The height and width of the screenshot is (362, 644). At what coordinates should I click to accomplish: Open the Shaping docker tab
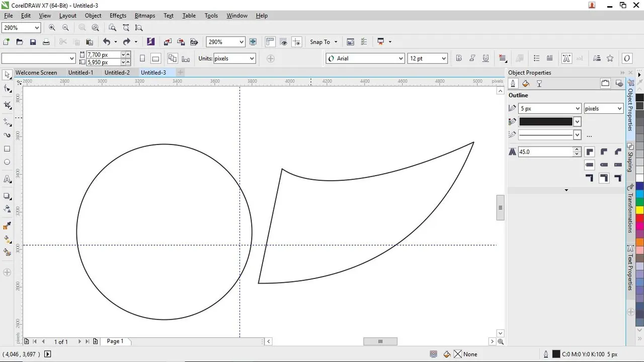[630, 157]
